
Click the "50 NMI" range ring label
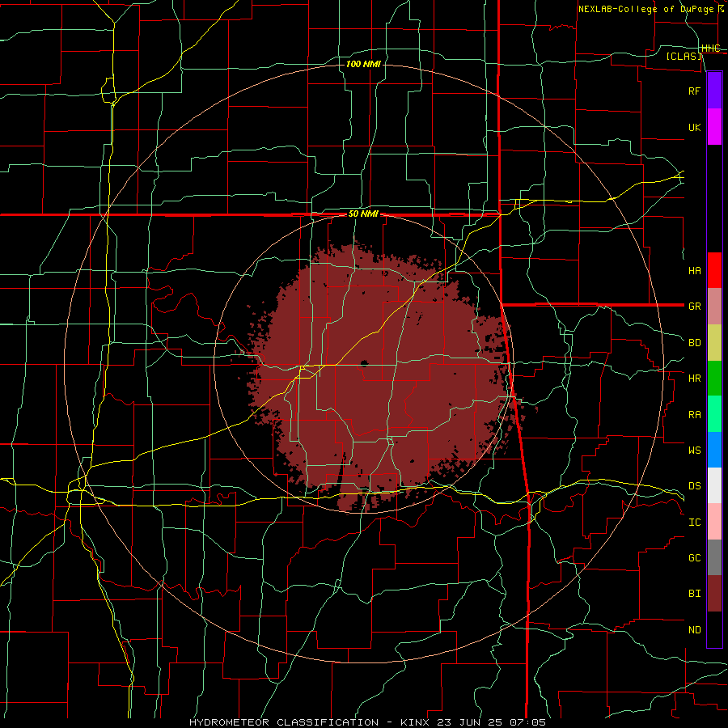pos(363,214)
